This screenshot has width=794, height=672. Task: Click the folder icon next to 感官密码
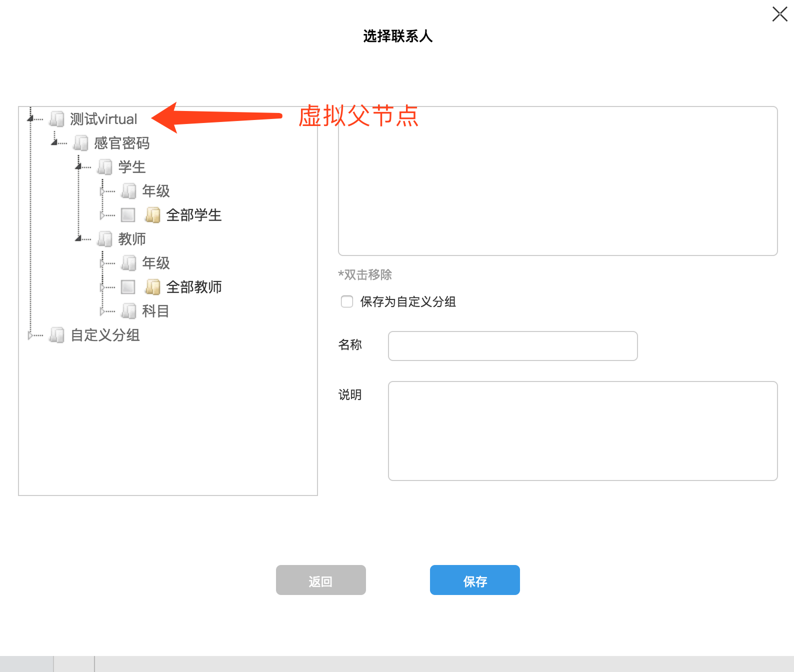pyautogui.click(x=80, y=143)
